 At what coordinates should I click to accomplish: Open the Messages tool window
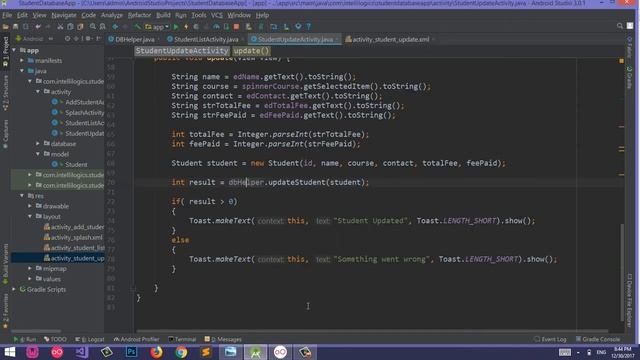tap(223, 340)
